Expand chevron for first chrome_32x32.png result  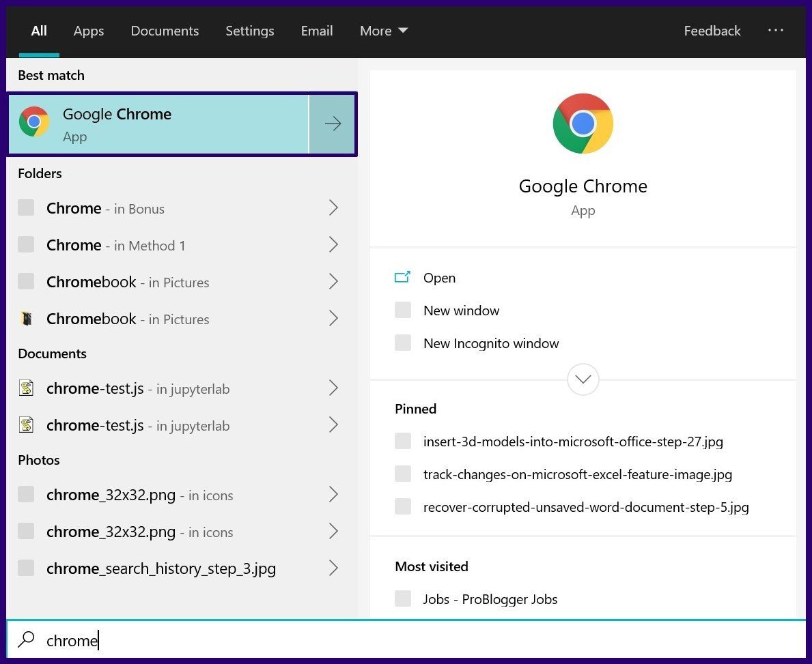(333, 495)
